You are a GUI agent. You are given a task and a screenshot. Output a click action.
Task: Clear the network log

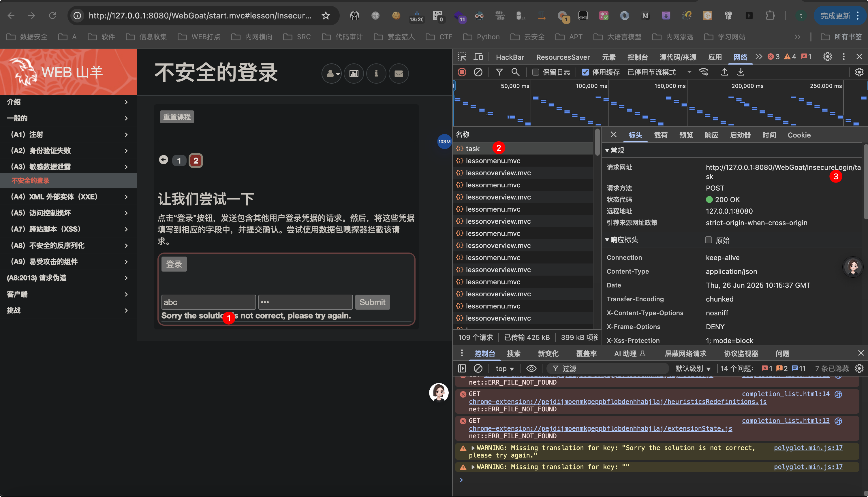tap(478, 72)
